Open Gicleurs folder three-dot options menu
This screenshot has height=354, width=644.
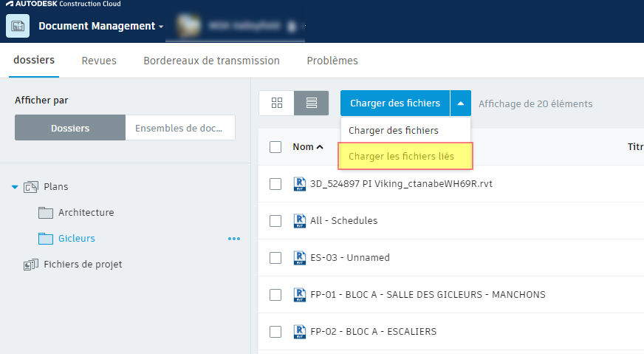(234, 239)
